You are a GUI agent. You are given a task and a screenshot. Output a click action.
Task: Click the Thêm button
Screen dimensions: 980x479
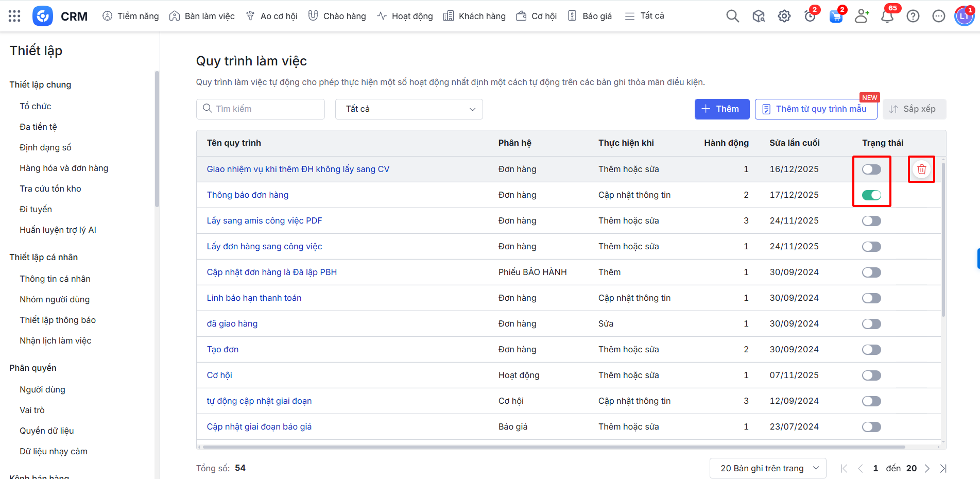721,109
